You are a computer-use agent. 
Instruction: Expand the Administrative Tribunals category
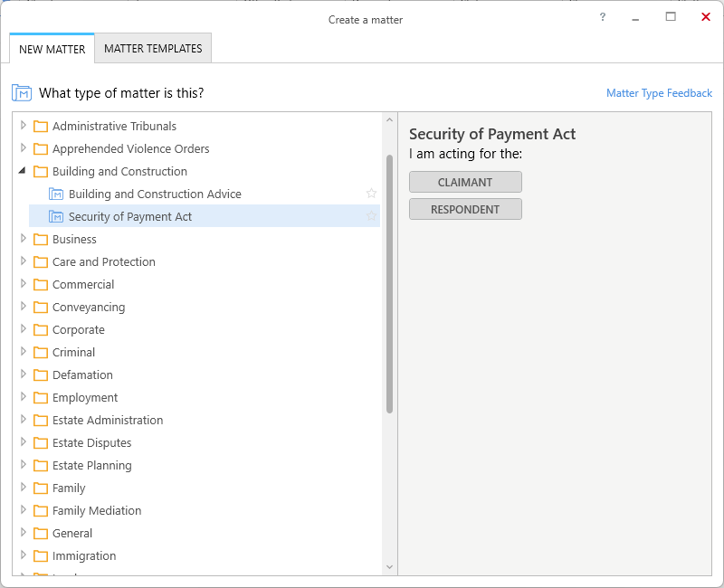[x=24, y=125]
